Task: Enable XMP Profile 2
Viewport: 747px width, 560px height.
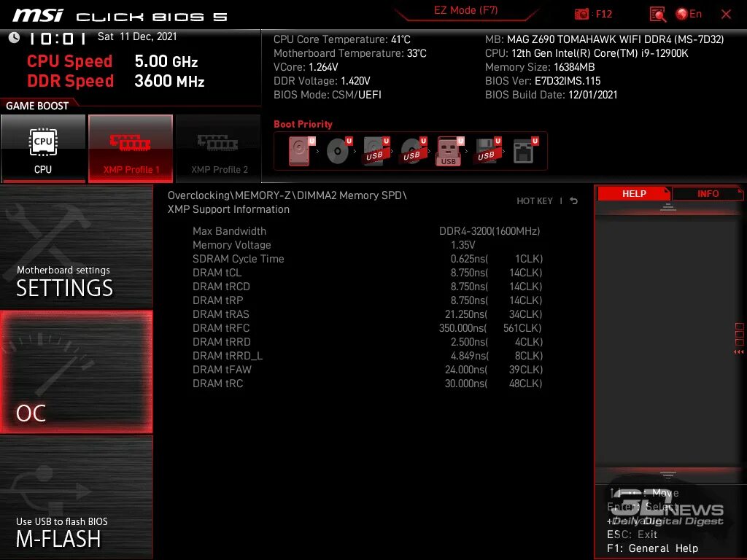Action: (219, 149)
